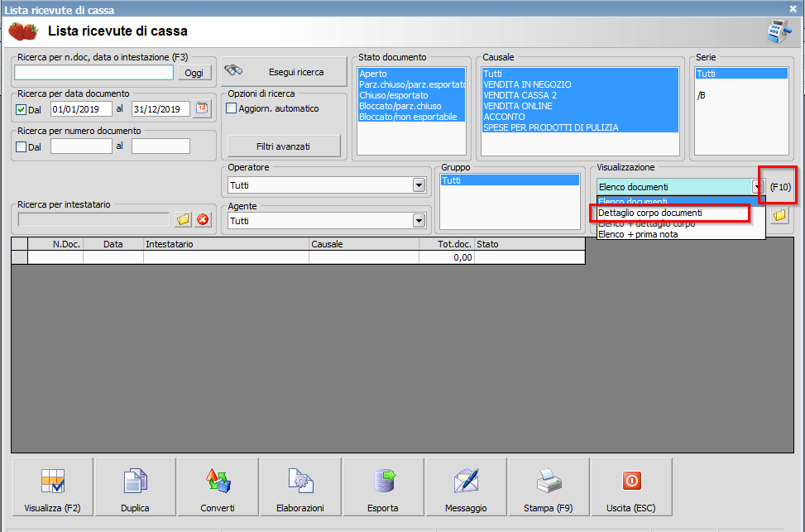The image size is (805, 532).
Task: Select VENDITA IN NEGOZIO causale
Action: [x=580, y=84]
